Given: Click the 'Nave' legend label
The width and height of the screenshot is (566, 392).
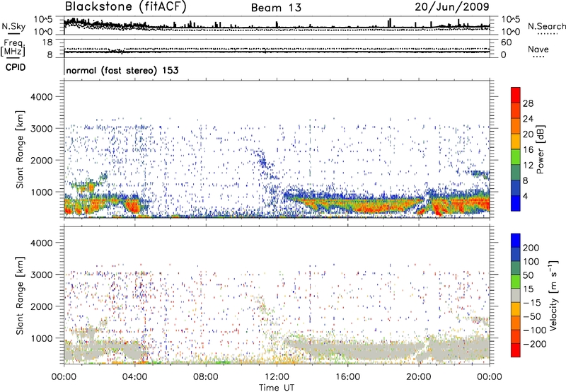Looking at the screenshot, I should pyautogui.click(x=538, y=50).
